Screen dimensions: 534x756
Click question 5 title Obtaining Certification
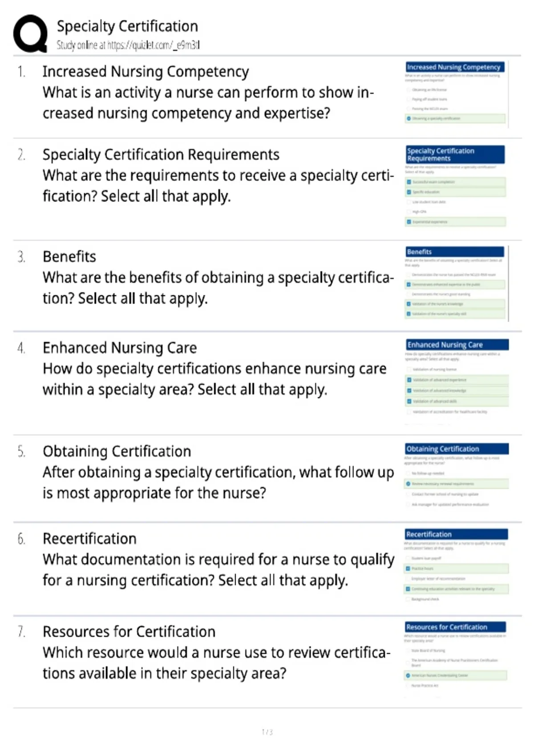click(117, 451)
